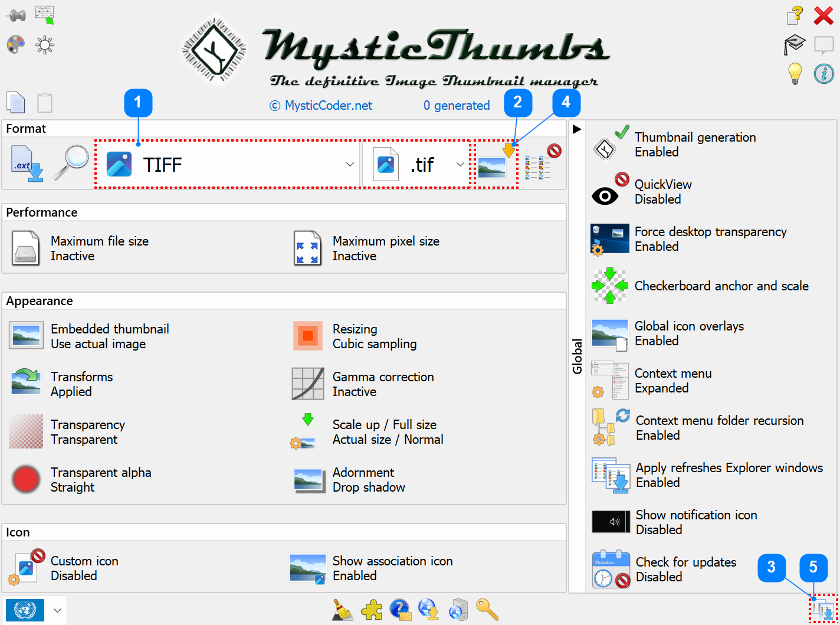
Task: Click the globe download update icon
Action: (x=428, y=610)
